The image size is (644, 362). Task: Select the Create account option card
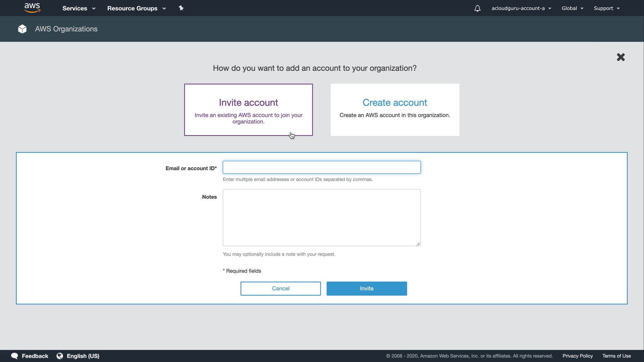pyautogui.click(x=395, y=110)
